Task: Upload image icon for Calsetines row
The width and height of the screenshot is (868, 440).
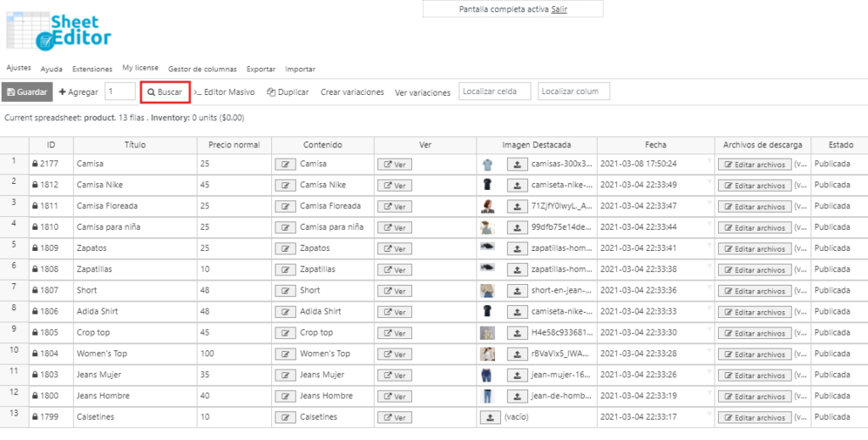Action: click(490, 417)
